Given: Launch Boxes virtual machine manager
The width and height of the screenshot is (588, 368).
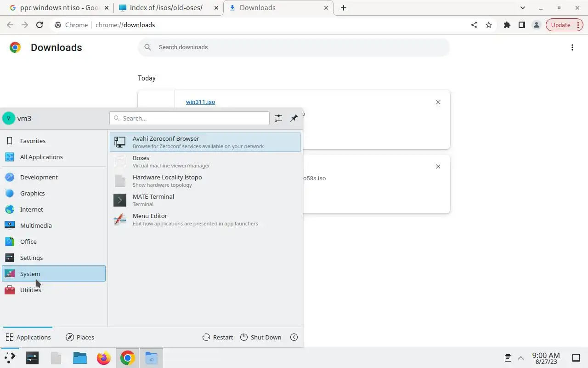Looking at the screenshot, I should point(205,161).
